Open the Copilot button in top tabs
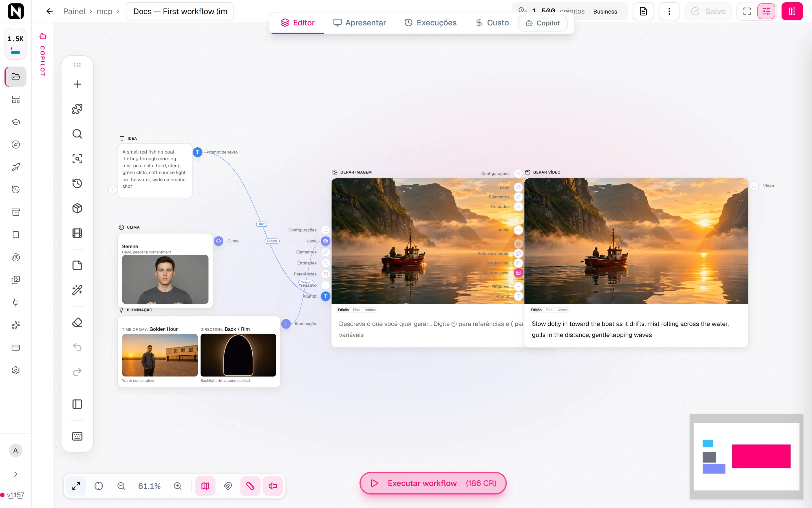This screenshot has height=508, width=812. (x=543, y=23)
